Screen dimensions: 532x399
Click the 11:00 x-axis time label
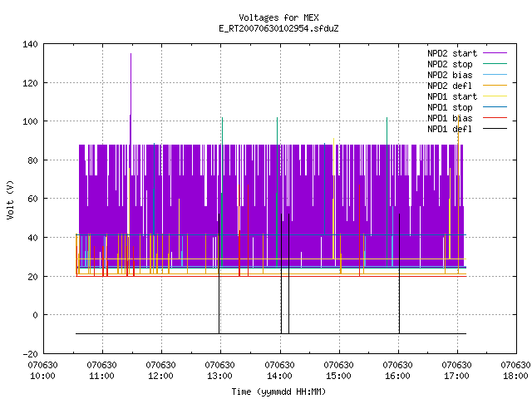(x=101, y=377)
